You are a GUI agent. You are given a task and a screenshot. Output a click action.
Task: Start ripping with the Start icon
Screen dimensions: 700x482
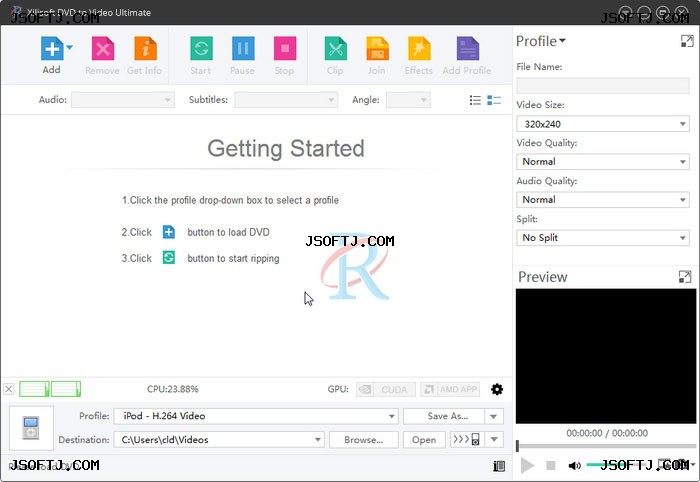201,48
